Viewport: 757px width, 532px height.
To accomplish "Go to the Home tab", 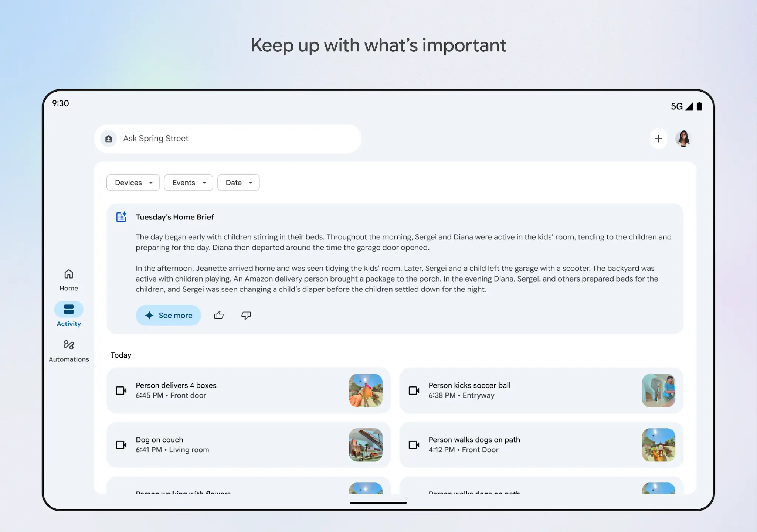I will 69,280.
